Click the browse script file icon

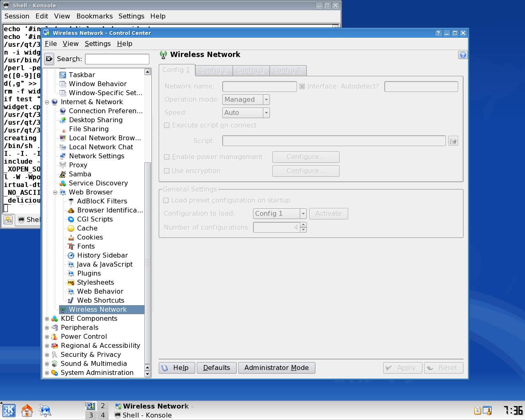(x=453, y=141)
